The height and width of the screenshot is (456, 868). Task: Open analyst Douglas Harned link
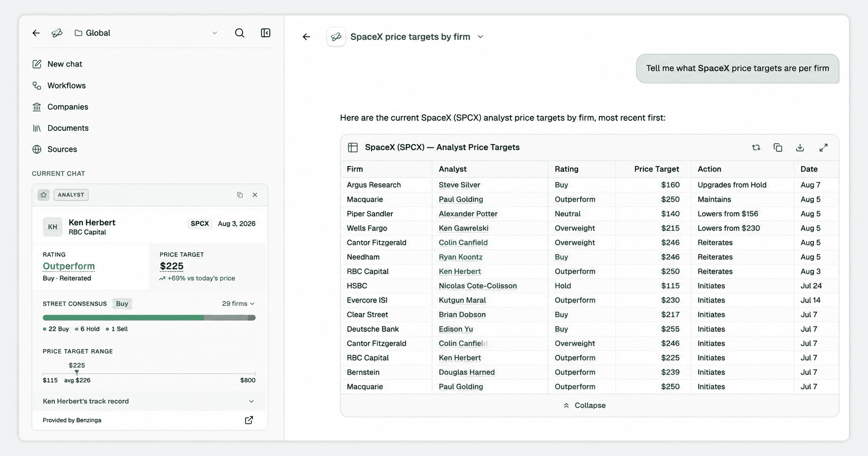[x=466, y=372]
